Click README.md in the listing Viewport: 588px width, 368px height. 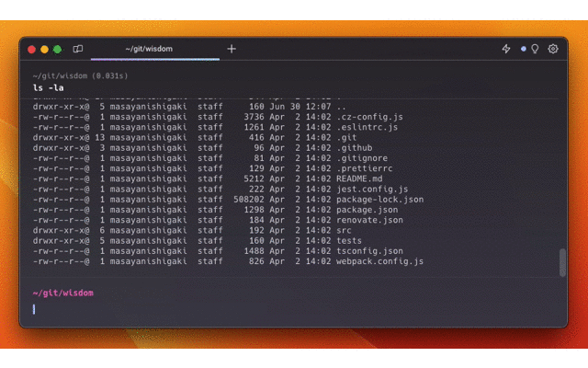(x=359, y=178)
